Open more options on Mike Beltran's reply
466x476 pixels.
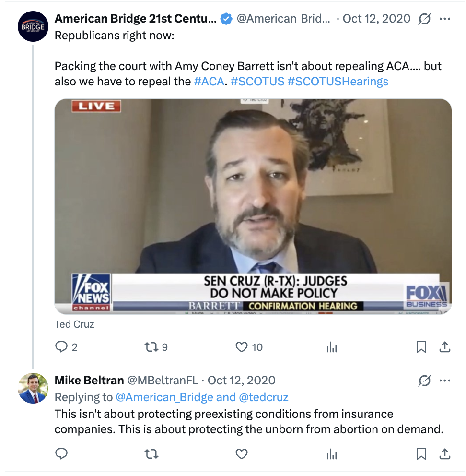point(444,381)
